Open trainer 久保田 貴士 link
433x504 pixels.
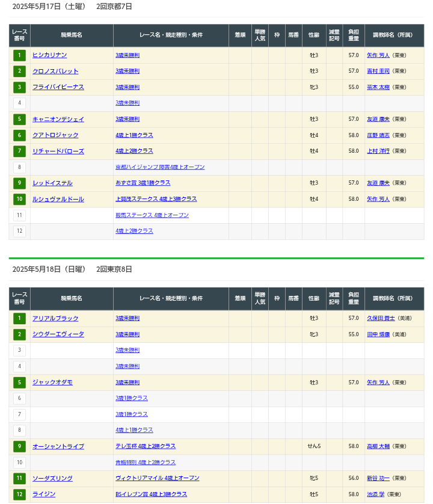[x=381, y=318]
